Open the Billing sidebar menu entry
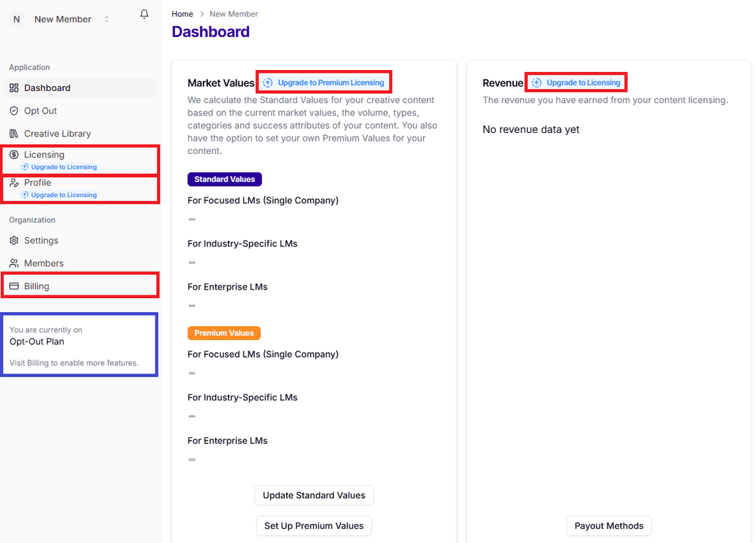Screen dimensions: 756x543 pos(35,285)
